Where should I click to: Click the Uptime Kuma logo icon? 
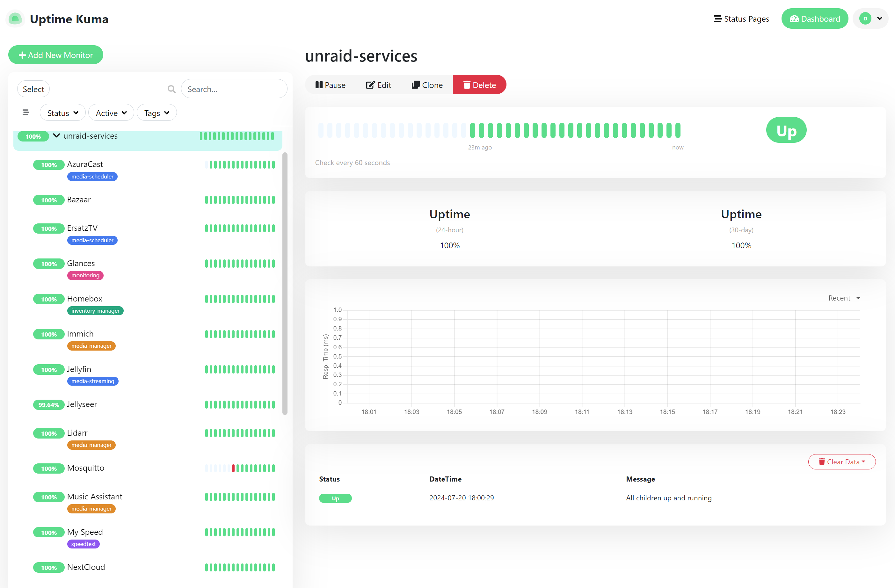point(15,18)
